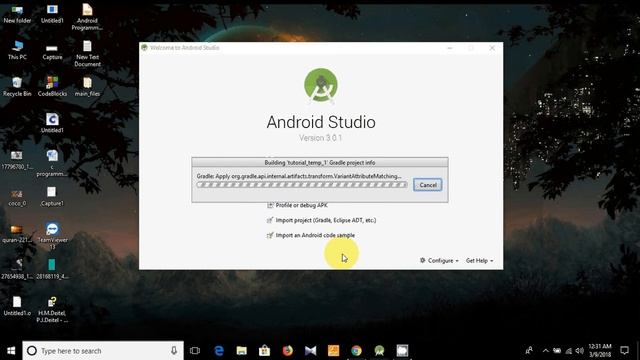Open Visual Studio from the taskbar
The image size is (640, 360).
311,351
